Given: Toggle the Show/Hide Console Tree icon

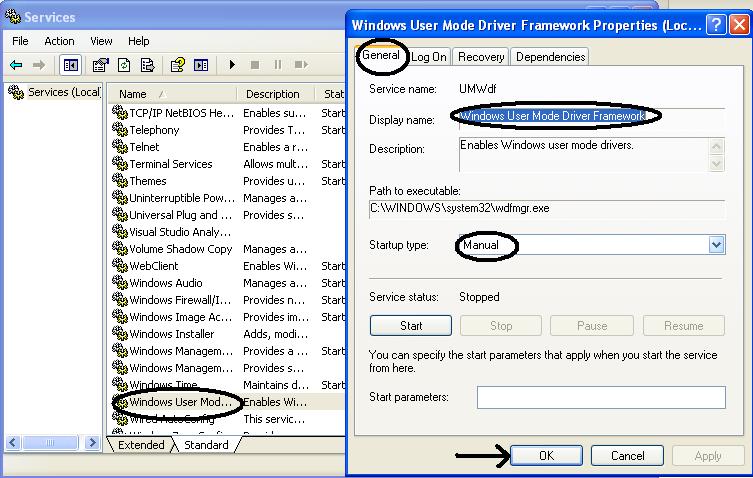Looking at the screenshot, I should (x=71, y=65).
